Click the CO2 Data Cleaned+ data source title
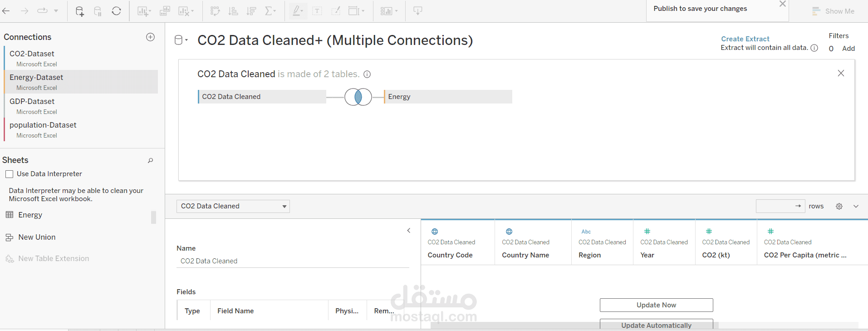868x331 pixels. point(335,40)
